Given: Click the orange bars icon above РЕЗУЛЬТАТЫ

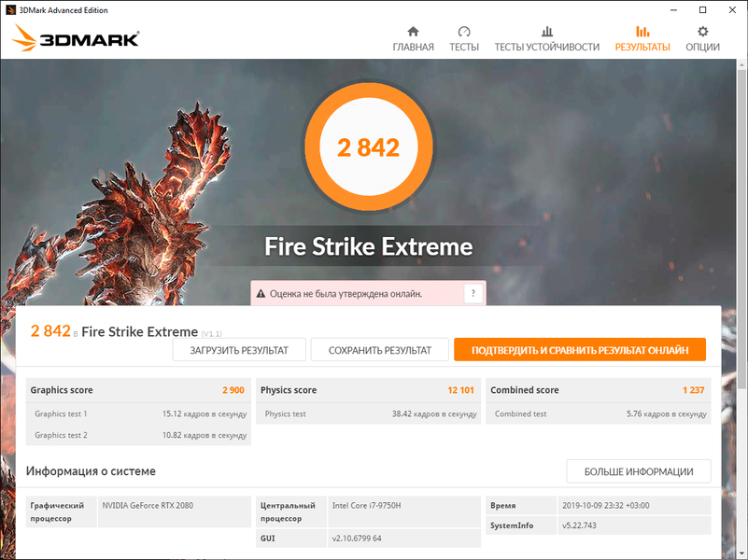Looking at the screenshot, I should click(642, 32).
